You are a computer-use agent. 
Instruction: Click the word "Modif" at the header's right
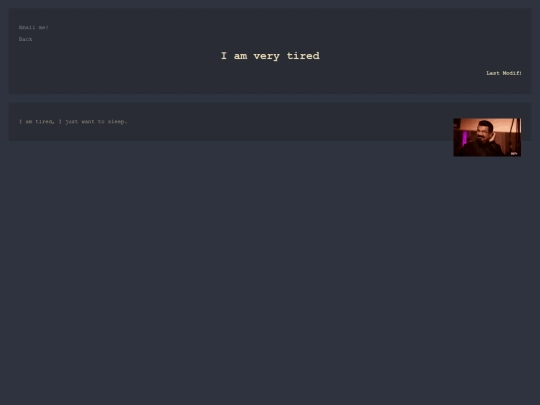point(511,73)
